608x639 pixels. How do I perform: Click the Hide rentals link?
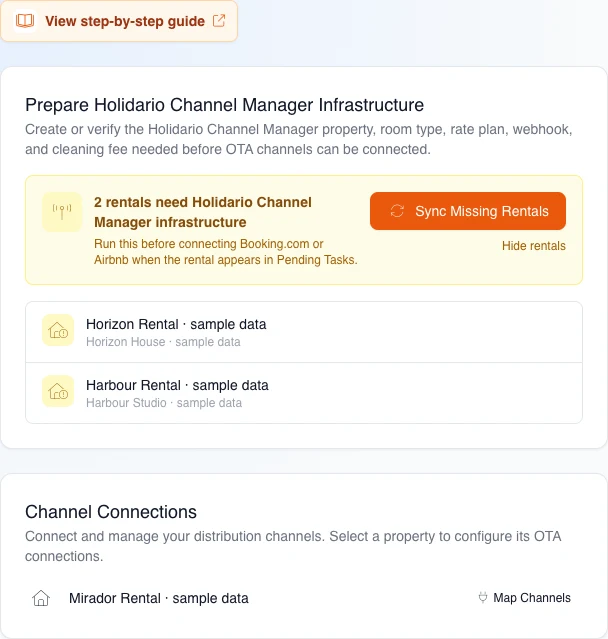pyautogui.click(x=533, y=246)
